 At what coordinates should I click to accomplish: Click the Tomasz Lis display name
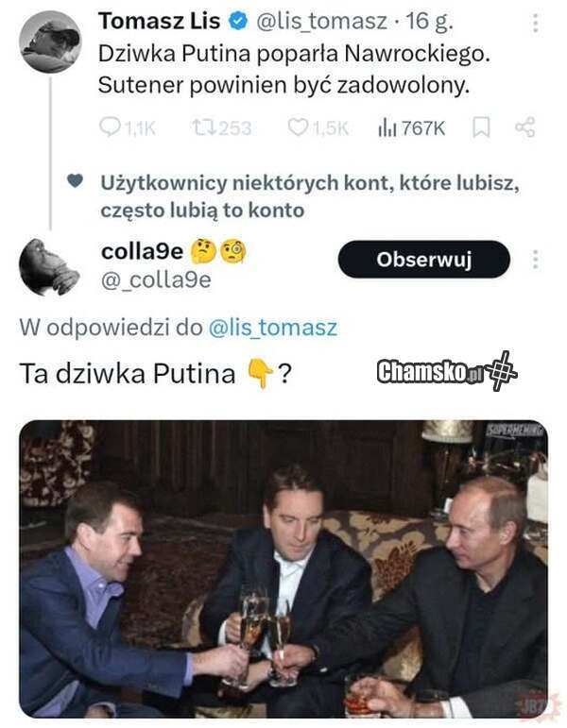[x=159, y=21]
